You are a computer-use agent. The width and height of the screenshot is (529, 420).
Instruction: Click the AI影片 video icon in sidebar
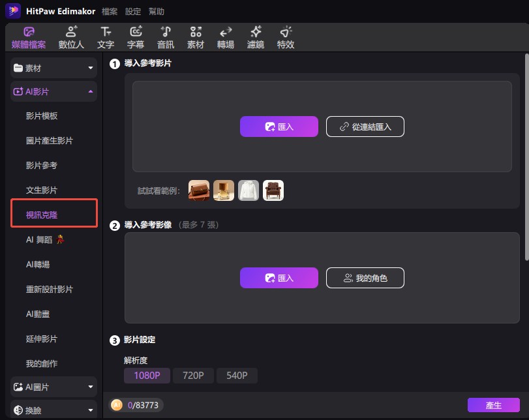click(18, 91)
